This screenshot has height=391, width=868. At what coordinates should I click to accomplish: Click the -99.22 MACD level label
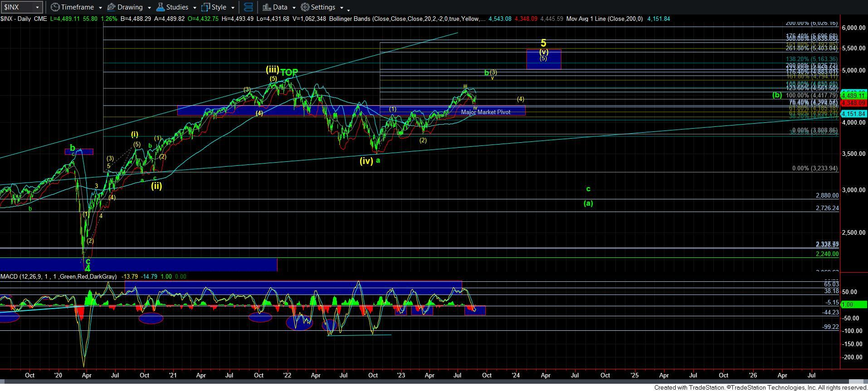[831, 327]
